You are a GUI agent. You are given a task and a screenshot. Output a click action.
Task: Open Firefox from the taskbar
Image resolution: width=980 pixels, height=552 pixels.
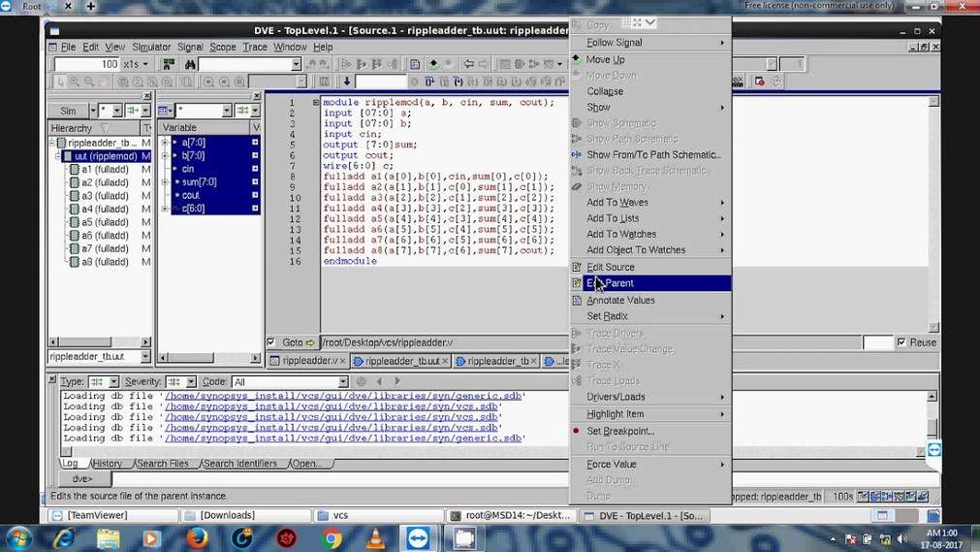[197, 537]
